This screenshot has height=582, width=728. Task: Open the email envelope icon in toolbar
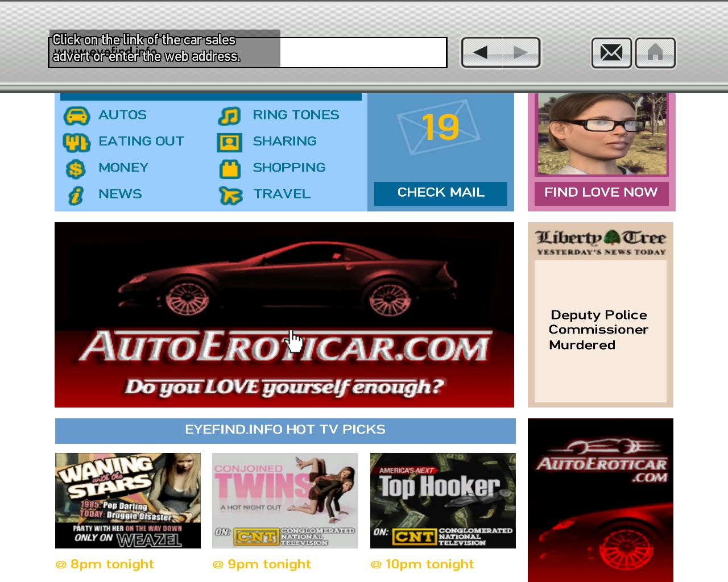pyautogui.click(x=611, y=53)
